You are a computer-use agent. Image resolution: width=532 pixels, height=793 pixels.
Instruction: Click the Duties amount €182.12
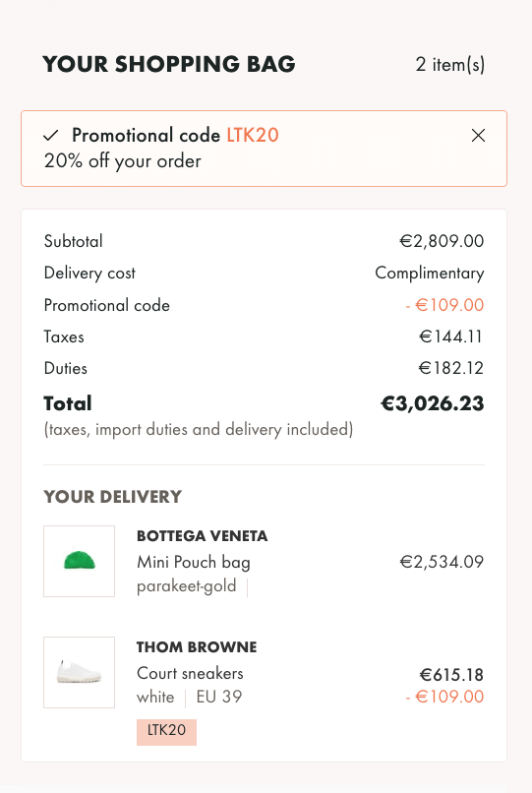point(450,368)
